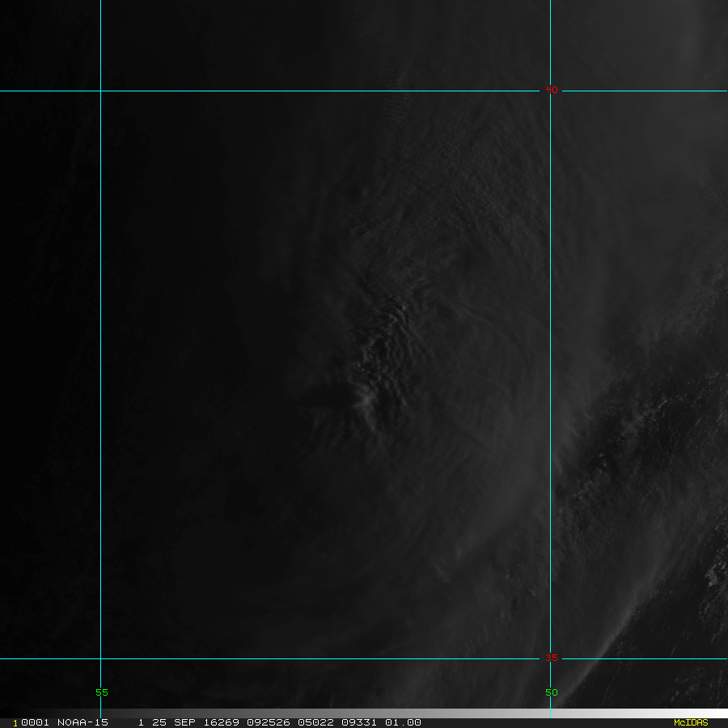Image resolution: width=728 pixels, height=728 pixels.
Task: Click grid intersection of 35 latitude and 55 longitude
Action: [100, 658]
